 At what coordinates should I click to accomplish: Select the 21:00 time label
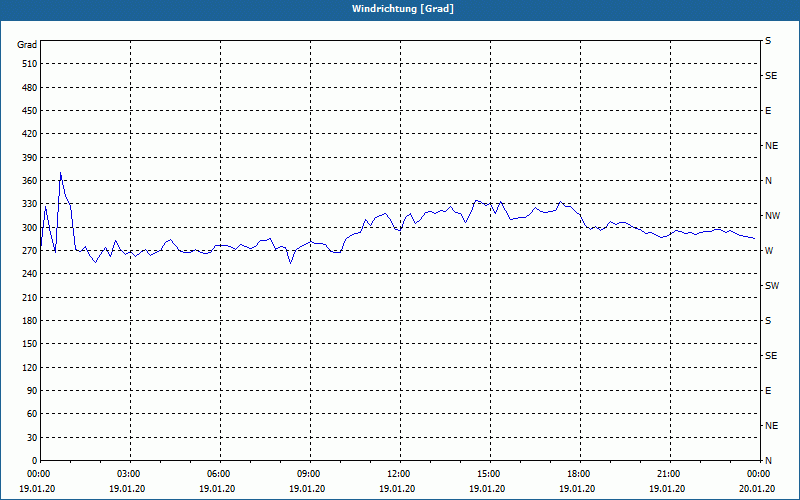click(x=668, y=474)
